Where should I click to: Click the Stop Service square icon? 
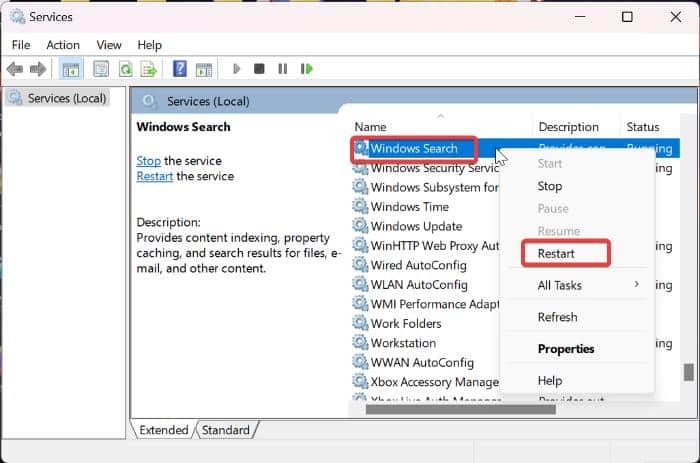[259, 69]
